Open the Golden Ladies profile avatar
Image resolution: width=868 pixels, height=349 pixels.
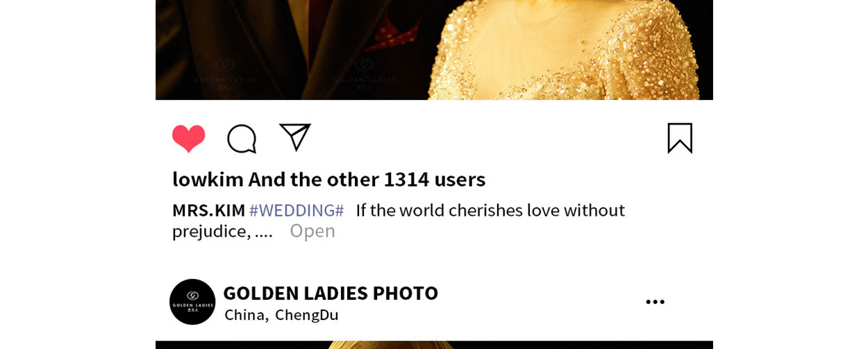pyautogui.click(x=192, y=302)
